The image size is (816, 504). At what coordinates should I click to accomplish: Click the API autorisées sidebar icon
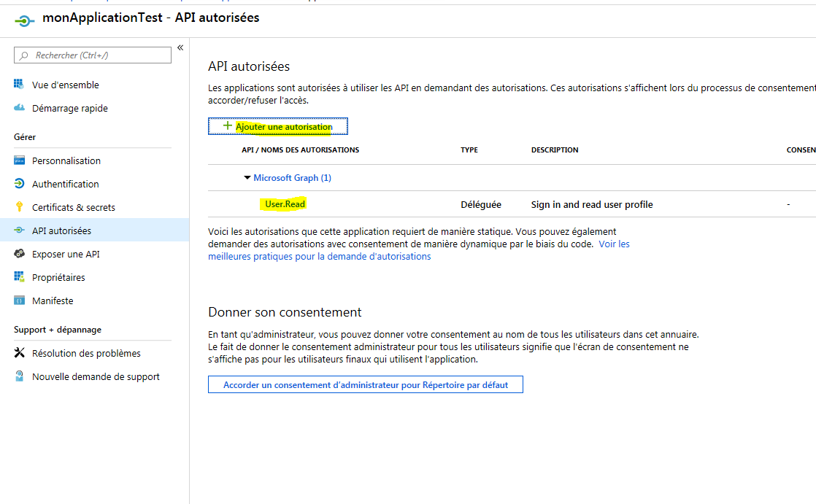[19, 230]
